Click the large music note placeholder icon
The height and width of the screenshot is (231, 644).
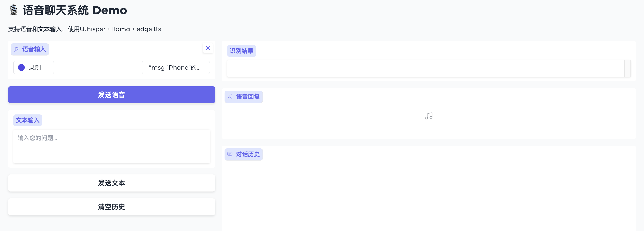point(429,116)
